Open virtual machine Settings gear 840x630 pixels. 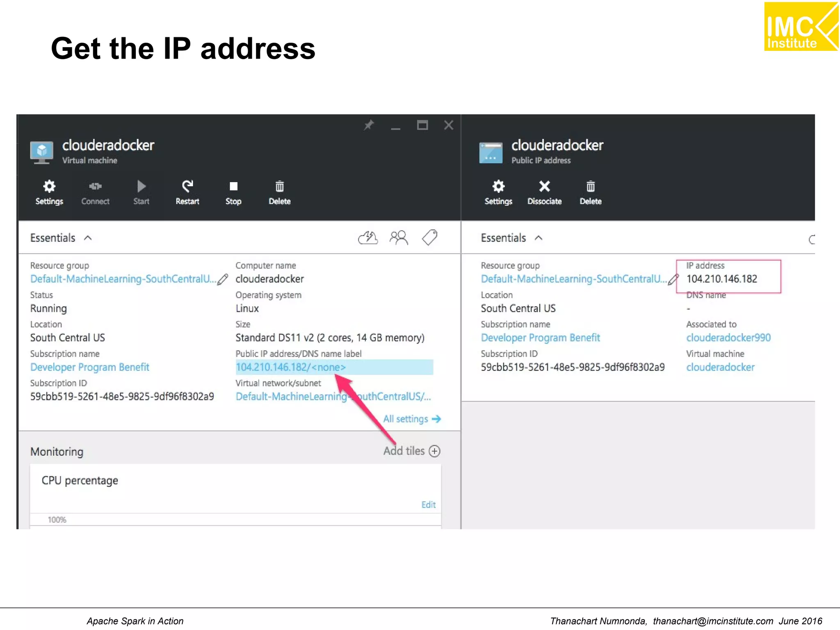coord(49,187)
